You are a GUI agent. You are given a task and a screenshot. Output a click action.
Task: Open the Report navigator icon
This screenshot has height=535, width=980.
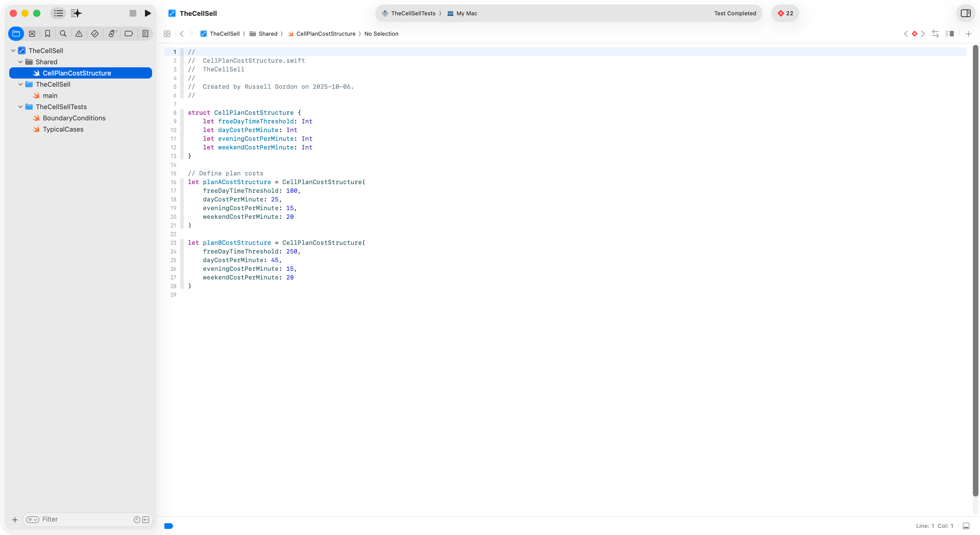click(145, 33)
